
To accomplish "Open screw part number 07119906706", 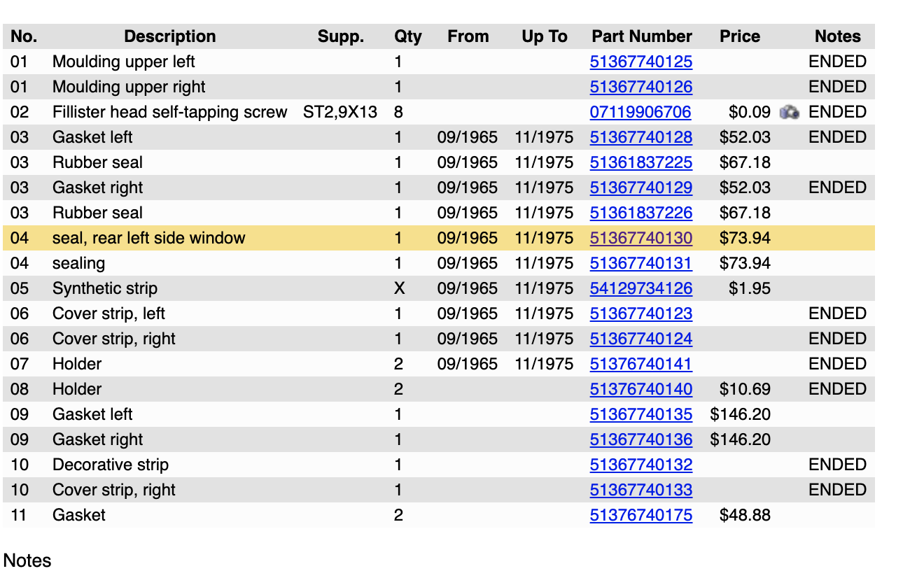I will coord(640,112).
